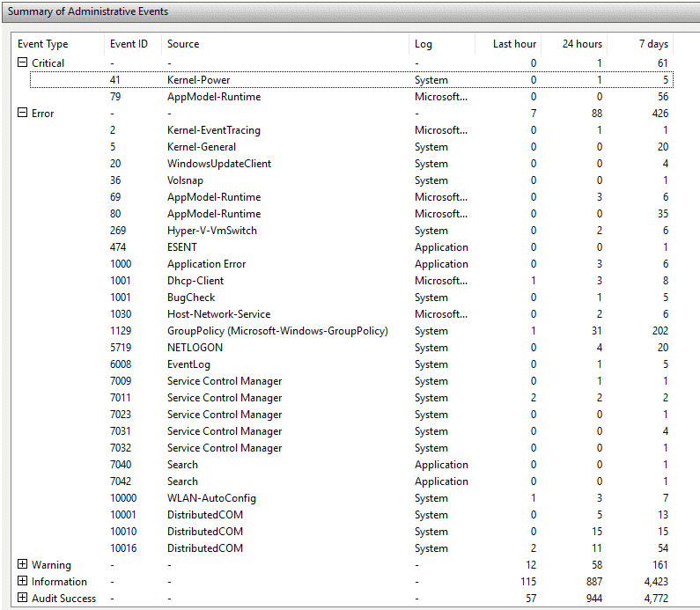
Task: Click the Critical group label
Action: pos(48,62)
